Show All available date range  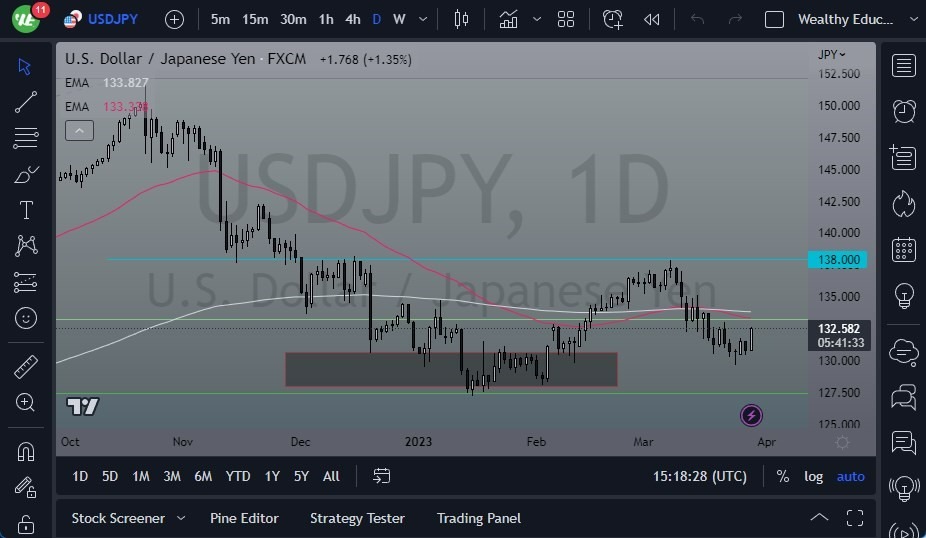[331, 476]
